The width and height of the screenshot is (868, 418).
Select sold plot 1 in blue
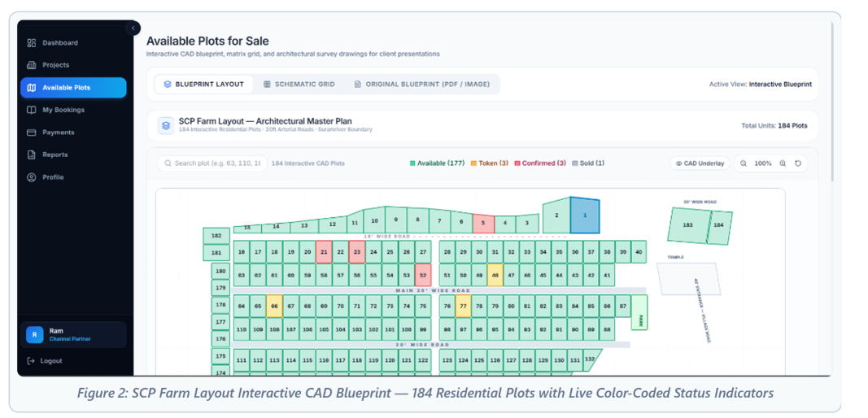click(585, 215)
